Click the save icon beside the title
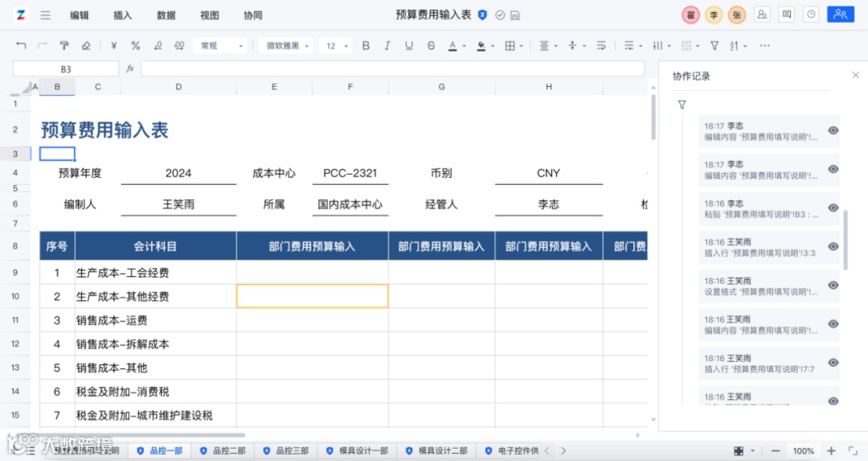Image resolution: width=868 pixels, height=461 pixels. click(515, 15)
